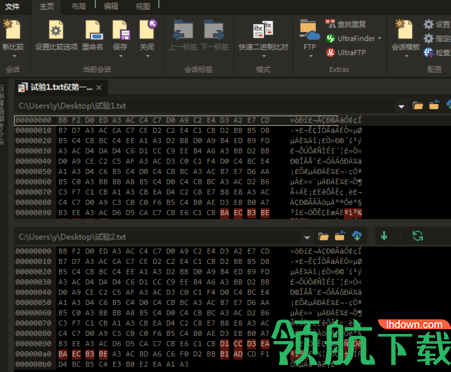451x372 pixels.
Task: Open path history dropdown for 试验1.txt
Action: [401, 107]
